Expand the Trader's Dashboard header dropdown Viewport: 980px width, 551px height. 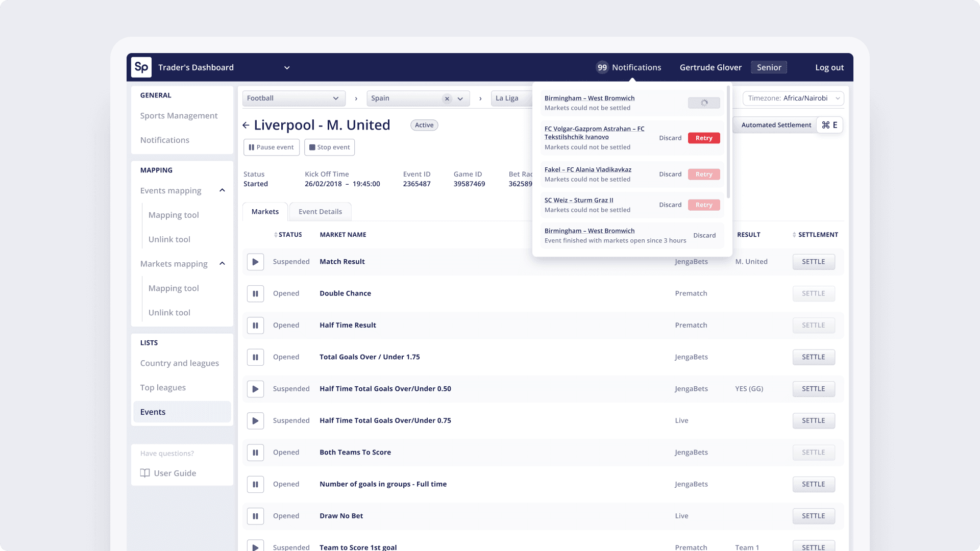pyautogui.click(x=287, y=67)
